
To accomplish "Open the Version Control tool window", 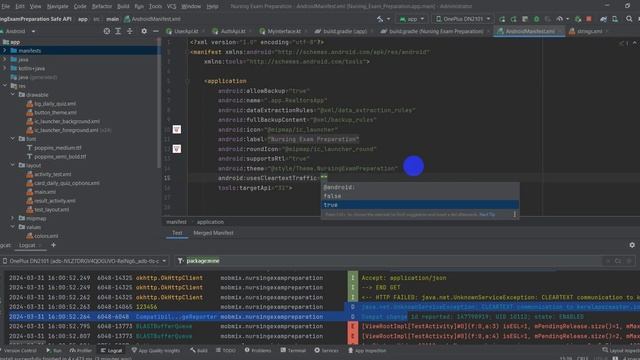I will tap(18, 350).
